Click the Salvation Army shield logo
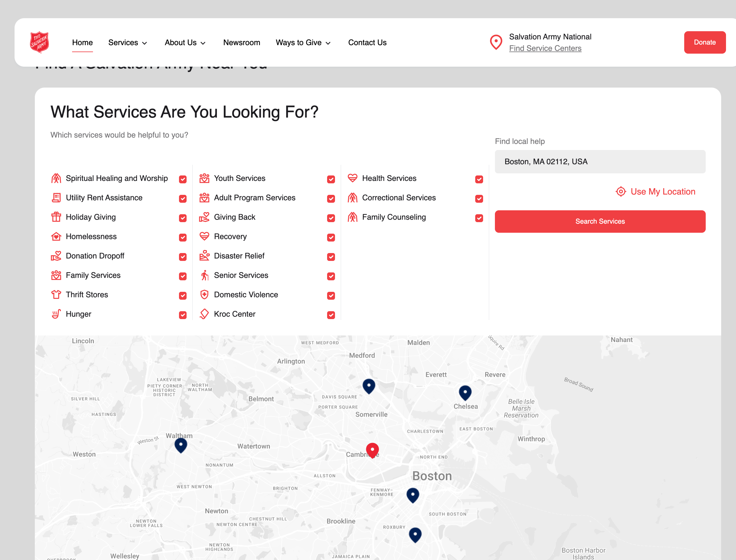This screenshot has width=736, height=560. (x=39, y=42)
